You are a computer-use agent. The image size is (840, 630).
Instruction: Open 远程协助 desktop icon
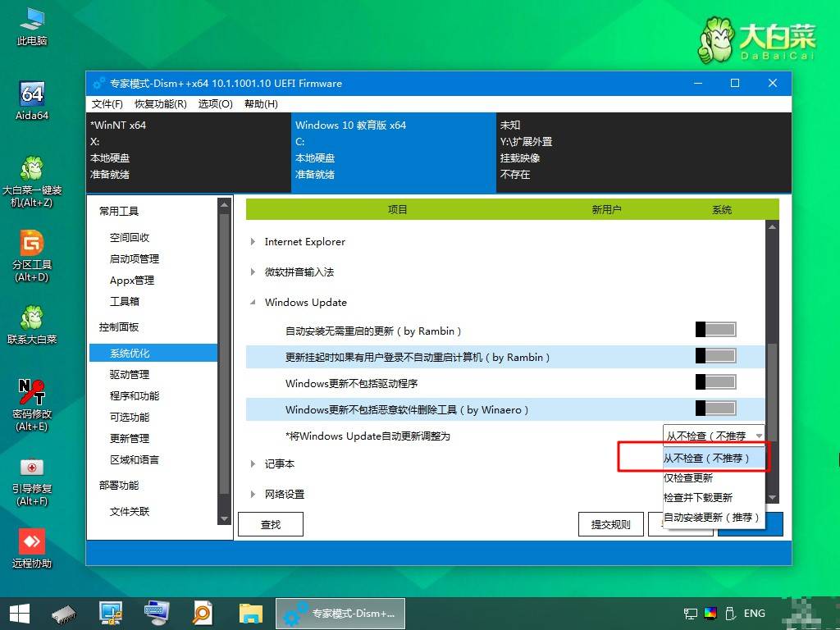point(32,548)
